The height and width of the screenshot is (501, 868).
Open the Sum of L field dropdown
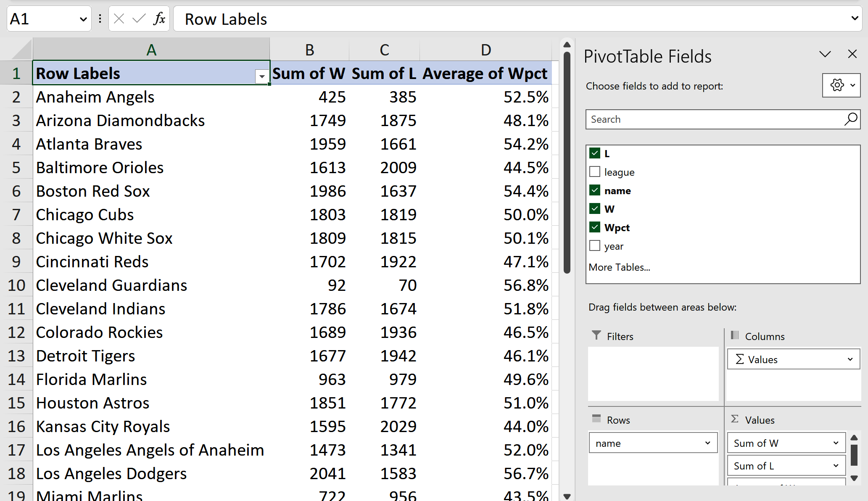pyautogui.click(x=836, y=466)
